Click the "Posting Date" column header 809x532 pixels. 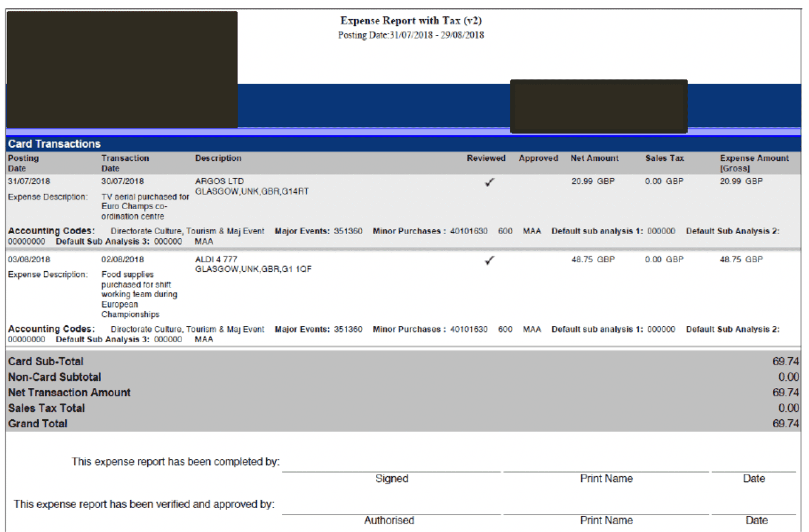click(23, 163)
